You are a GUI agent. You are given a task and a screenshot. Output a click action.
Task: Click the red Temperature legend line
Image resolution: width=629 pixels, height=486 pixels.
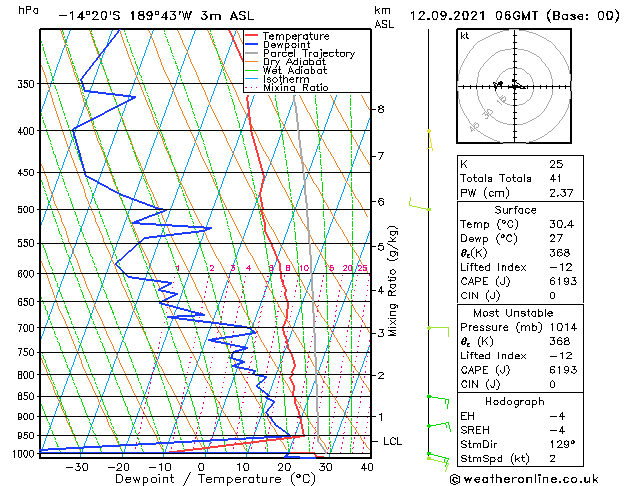click(x=251, y=36)
